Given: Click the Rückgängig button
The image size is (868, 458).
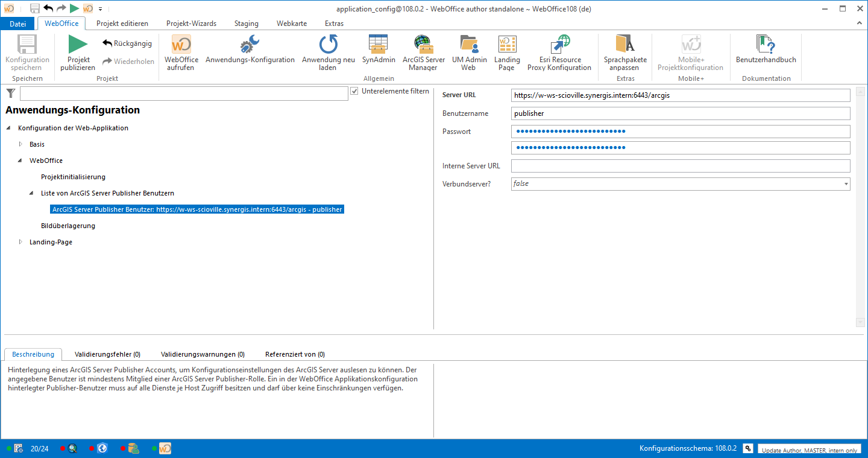Looking at the screenshot, I should point(127,42).
